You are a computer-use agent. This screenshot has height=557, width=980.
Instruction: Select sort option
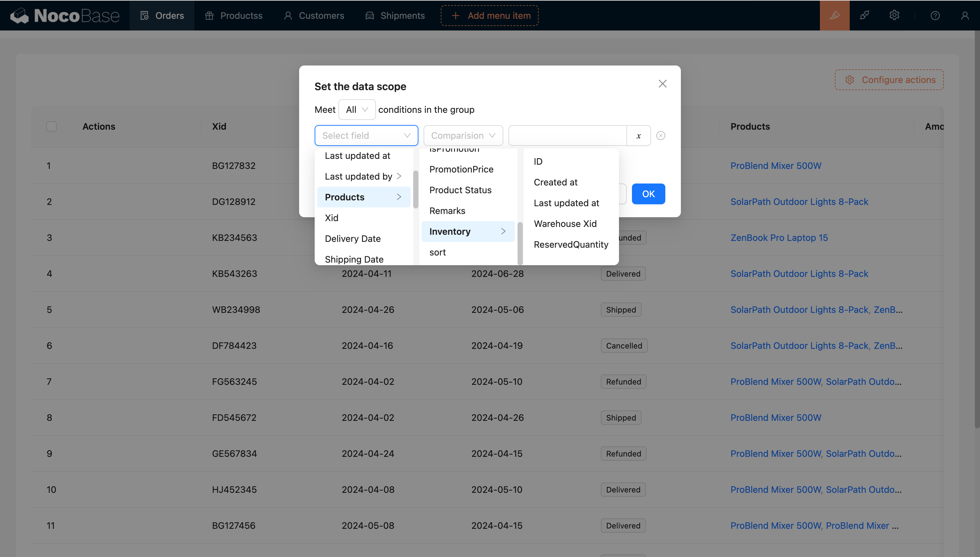[468, 252]
